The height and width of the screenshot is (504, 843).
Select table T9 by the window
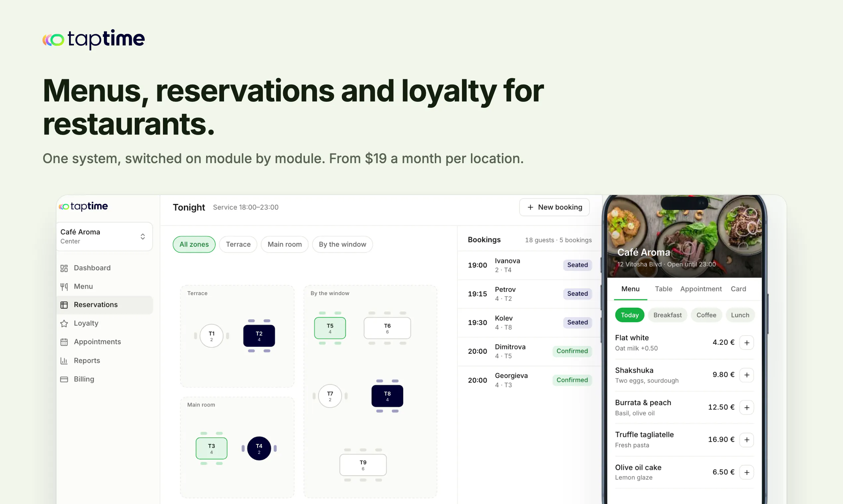click(x=363, y=465)
